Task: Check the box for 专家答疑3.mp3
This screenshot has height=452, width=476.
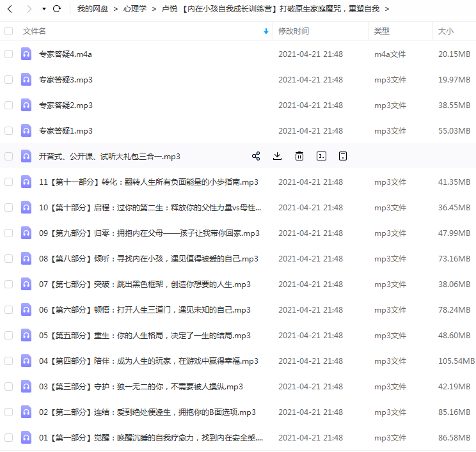Action: click(8, 79)
